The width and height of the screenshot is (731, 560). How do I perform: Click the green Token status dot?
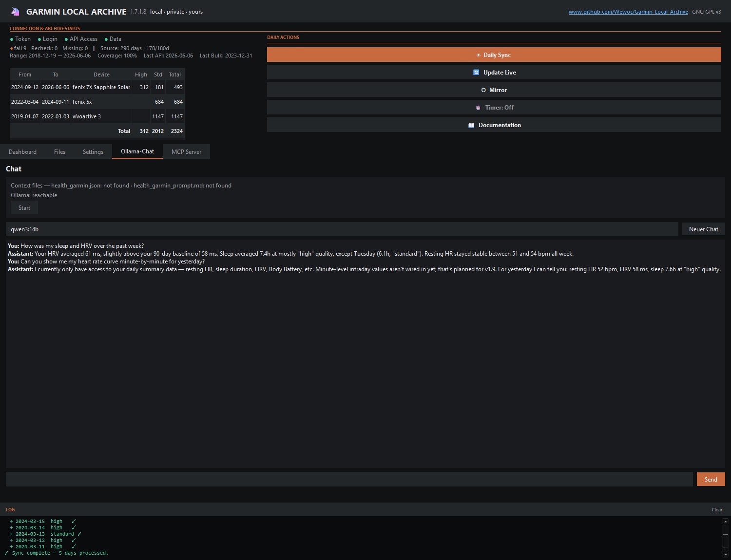12,39
